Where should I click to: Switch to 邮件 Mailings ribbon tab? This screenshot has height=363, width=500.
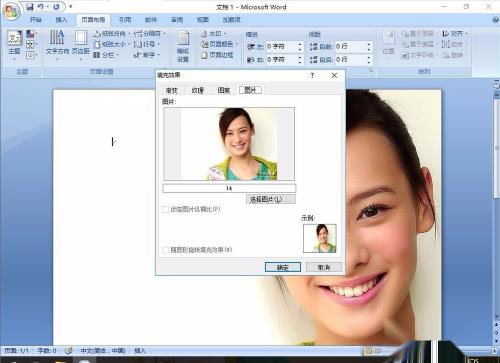click(151, 20)
